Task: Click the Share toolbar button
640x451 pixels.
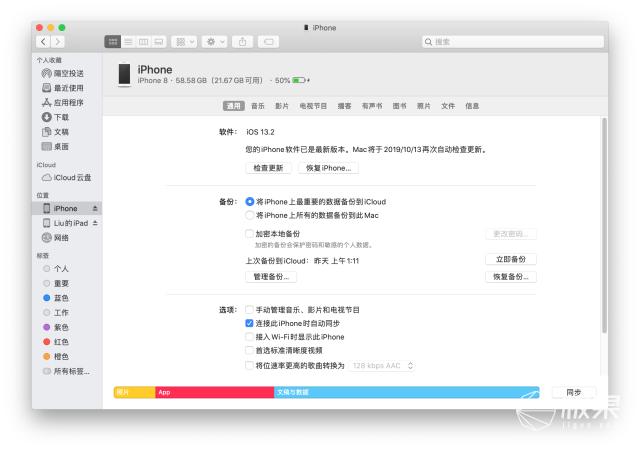Action: [x=242, y=42]
